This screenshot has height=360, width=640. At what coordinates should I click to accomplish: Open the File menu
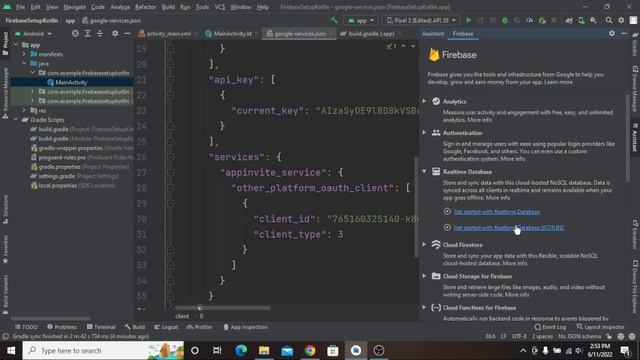click(x=20, y=7)
